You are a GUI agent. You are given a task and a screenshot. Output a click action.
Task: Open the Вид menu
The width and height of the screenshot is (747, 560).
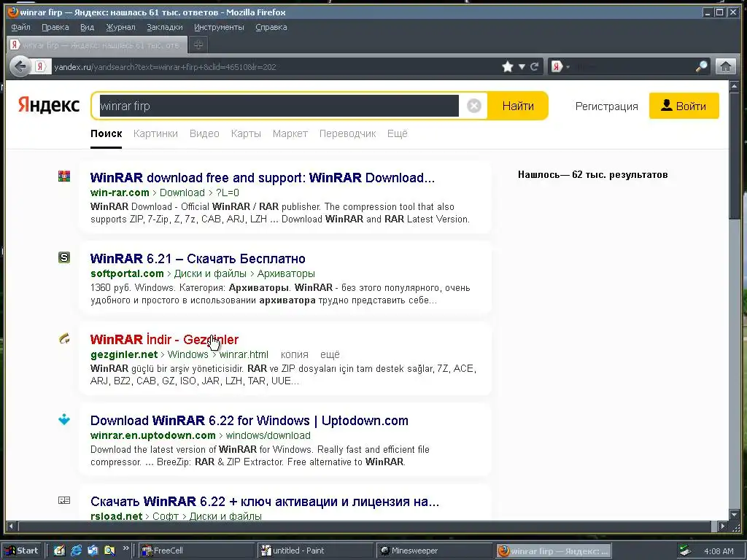click(88, 27)
